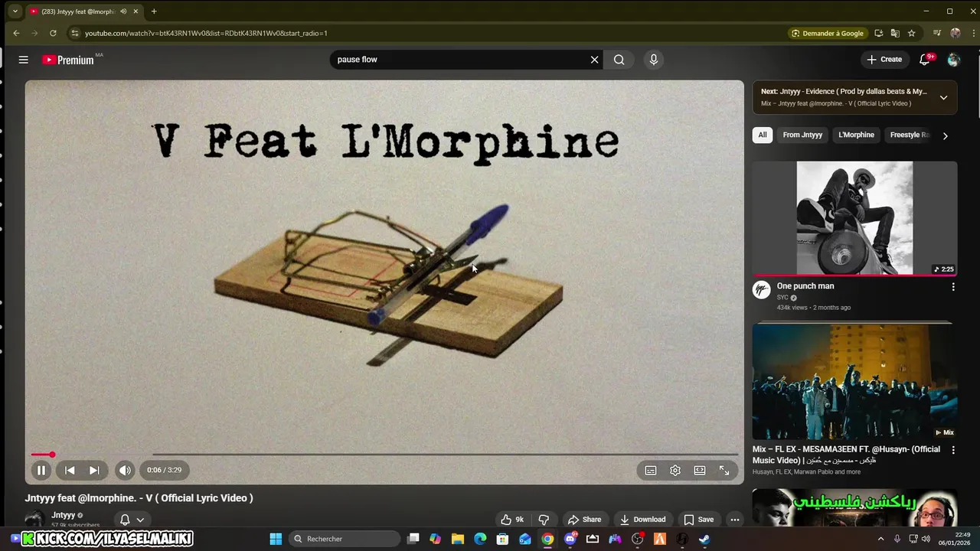Like the video with 9k likes
Screen dimensions: 980x551
pyautogui.click(x=511, y=520)
